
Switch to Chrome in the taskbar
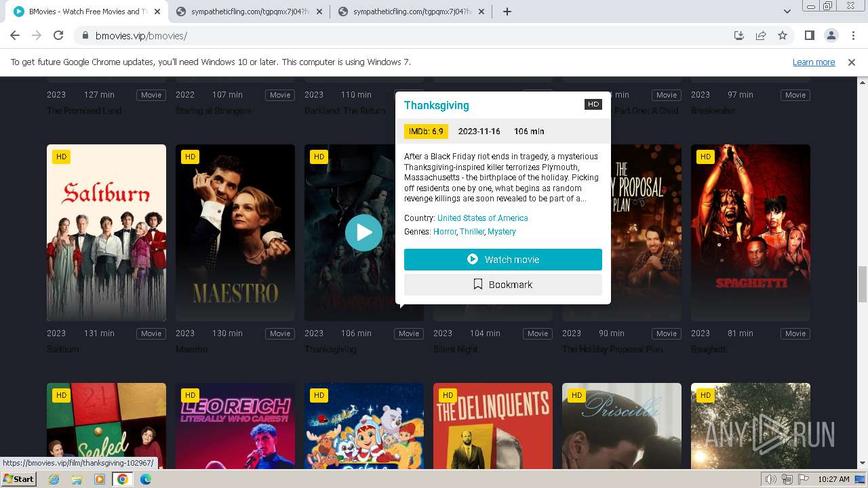pyautogui.click(x=123, y=479)
